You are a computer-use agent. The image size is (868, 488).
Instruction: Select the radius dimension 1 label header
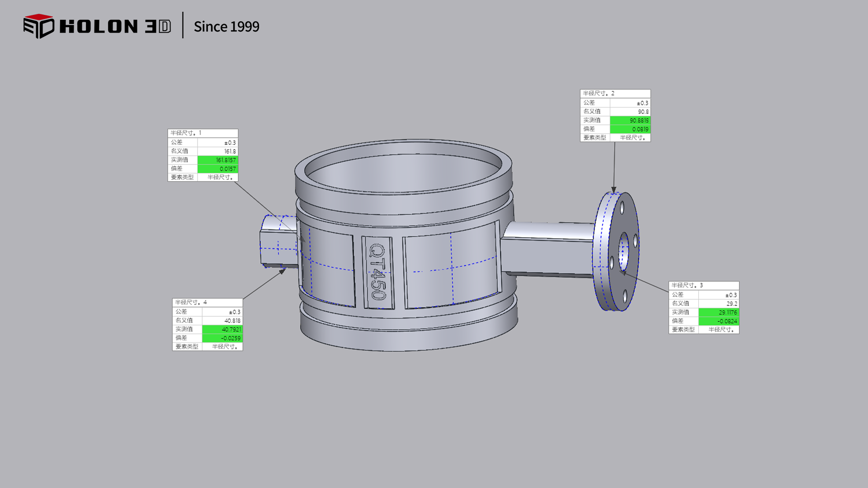click(203, 133)
